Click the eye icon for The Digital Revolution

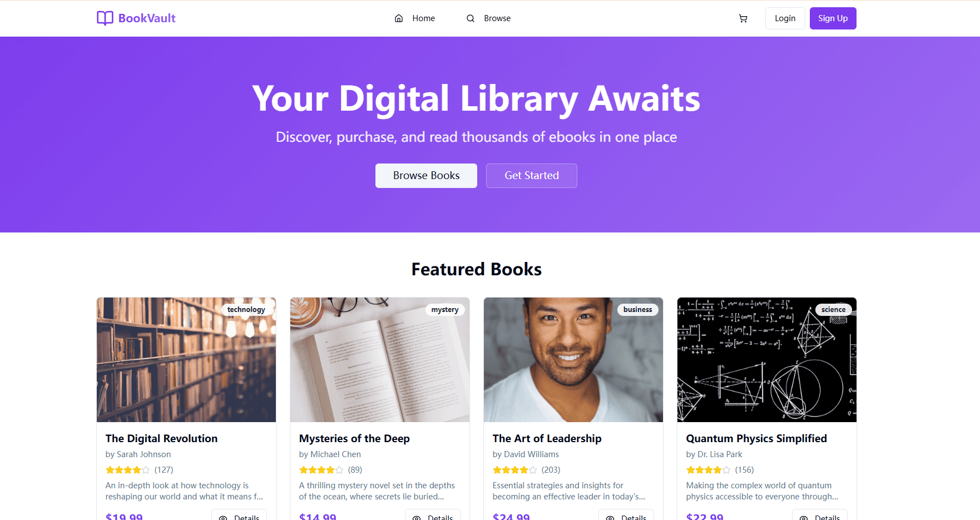(x=223, y=517)
